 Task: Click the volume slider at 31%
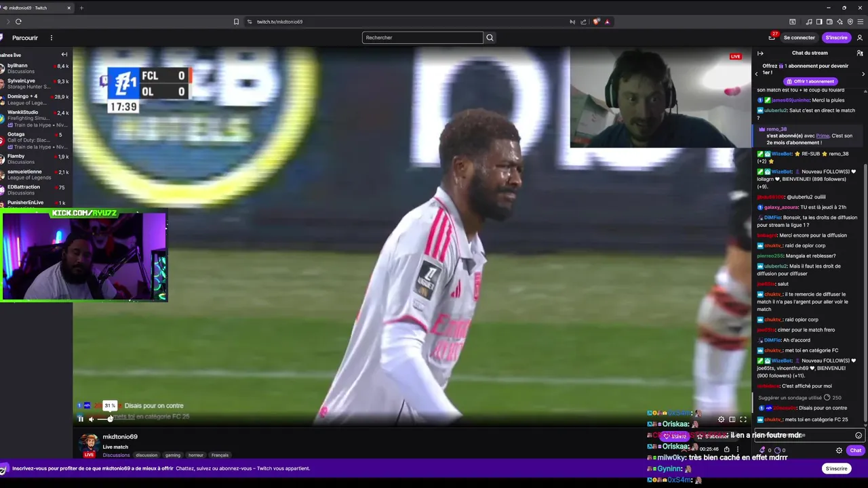pos(109,419)
